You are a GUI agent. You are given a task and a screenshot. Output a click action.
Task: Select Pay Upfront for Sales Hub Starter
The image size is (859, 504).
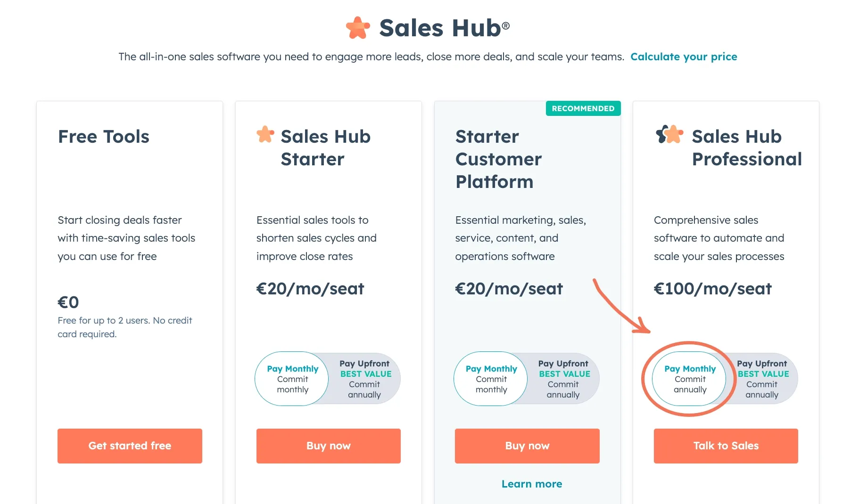coord(365,379)
